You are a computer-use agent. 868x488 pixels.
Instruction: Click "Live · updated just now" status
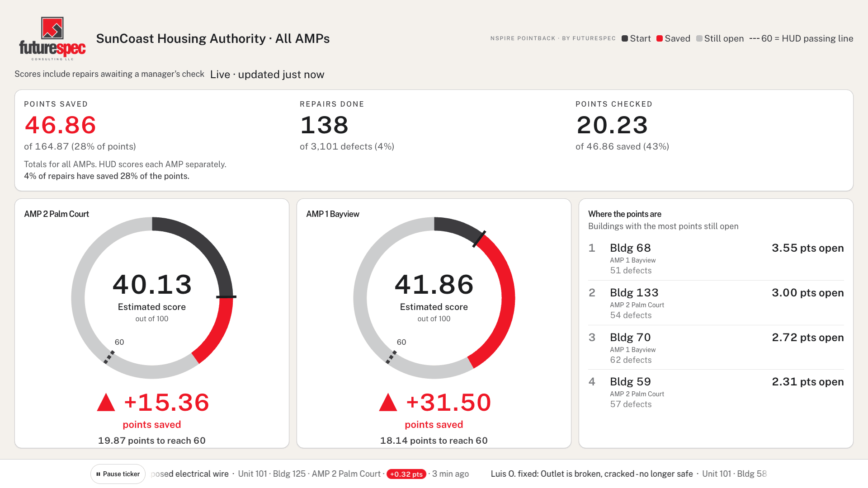coord(267,75)
